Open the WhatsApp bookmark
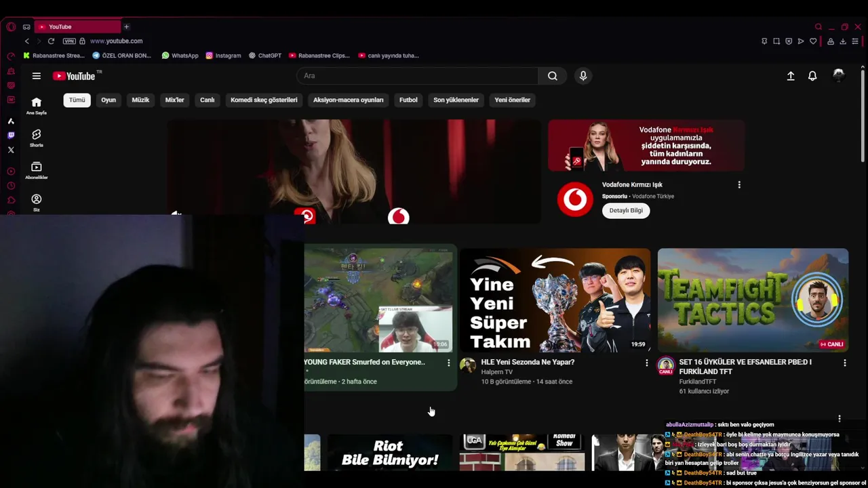Screen dimensions: 868x488 [180, 56]
